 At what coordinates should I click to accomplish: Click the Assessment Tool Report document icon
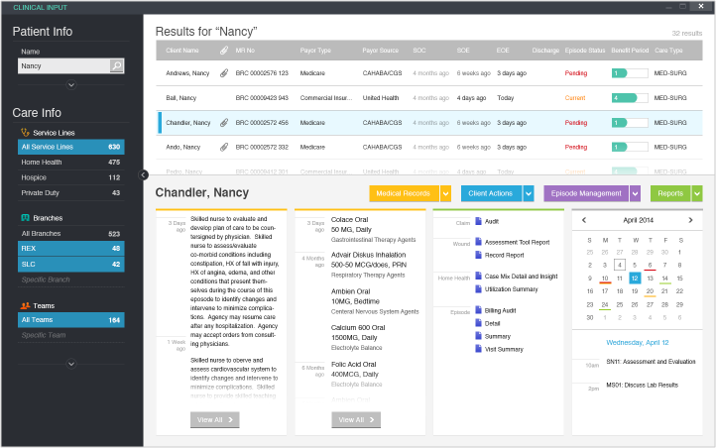479,242
